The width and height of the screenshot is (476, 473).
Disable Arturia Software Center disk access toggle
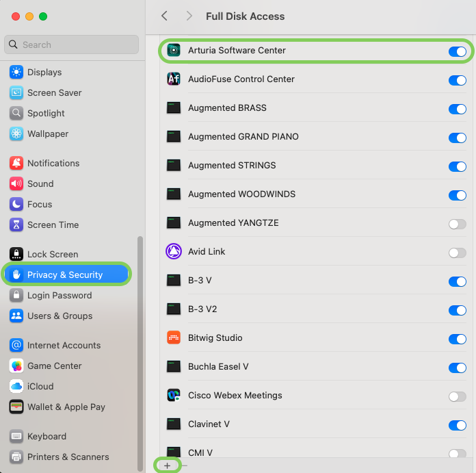[x=457, y=51]
